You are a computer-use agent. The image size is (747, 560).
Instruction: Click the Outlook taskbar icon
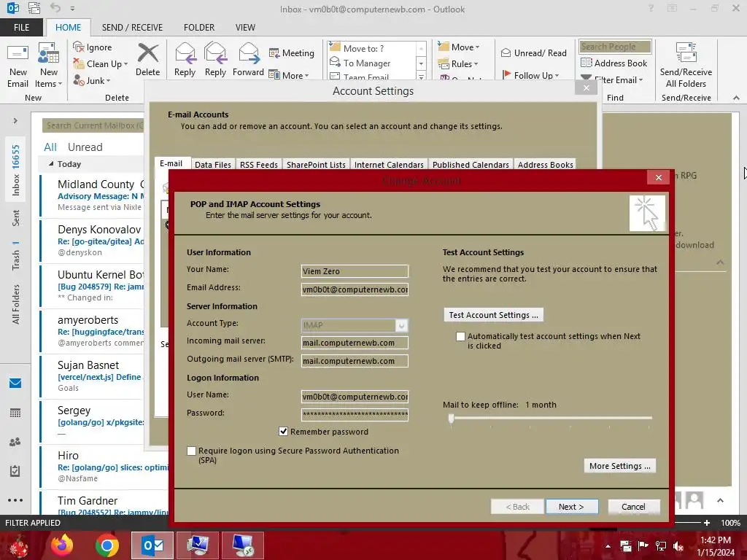pos(152,545)
